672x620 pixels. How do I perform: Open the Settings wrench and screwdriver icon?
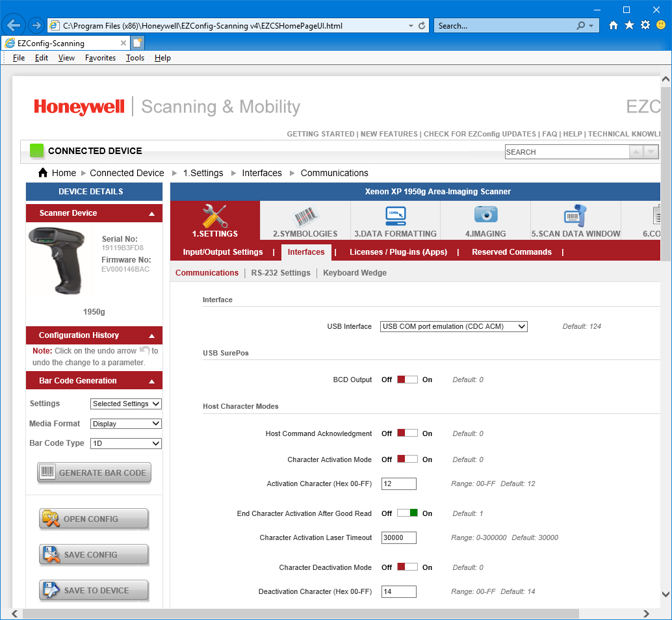point(214,216)
